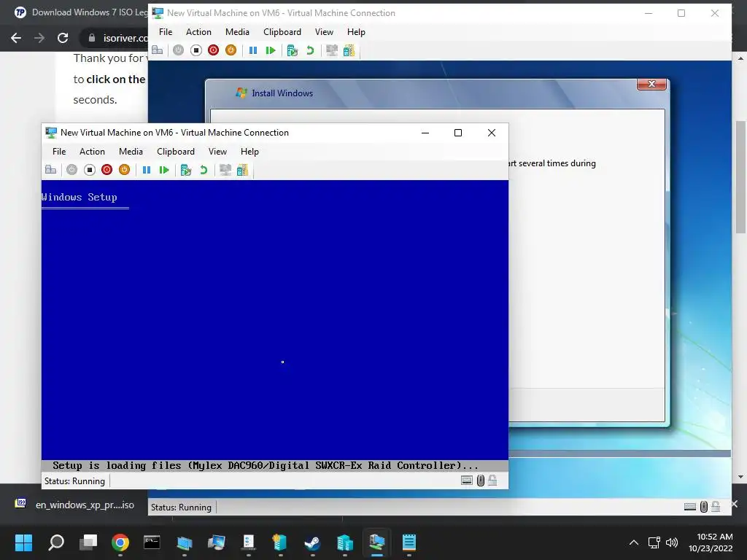Viewport: 747px width, 560px height.
Task: Click greyed Start icon in front VM window
Action: pyautogui.click(x=72, y=169)
